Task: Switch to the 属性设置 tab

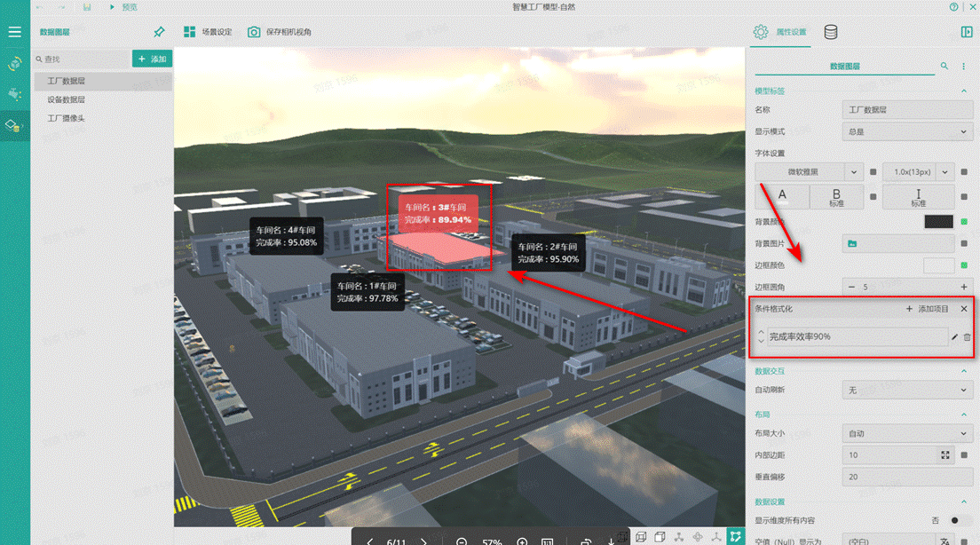Action: pos(780,32)
